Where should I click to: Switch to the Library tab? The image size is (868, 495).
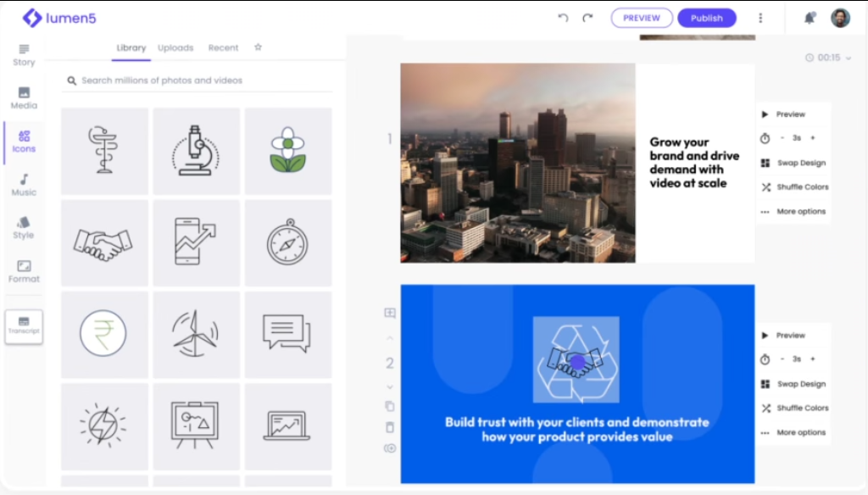131,47
